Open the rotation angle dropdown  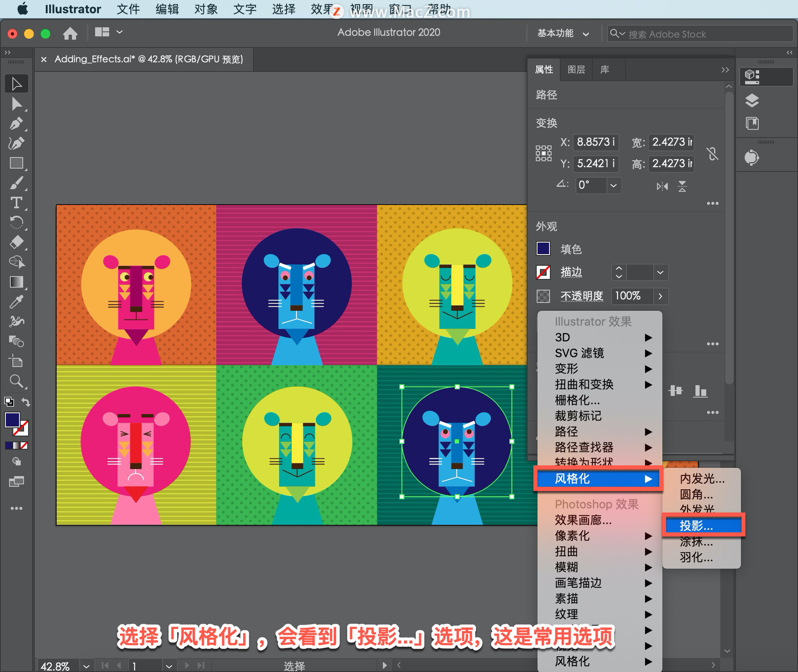tap(613, 186)
